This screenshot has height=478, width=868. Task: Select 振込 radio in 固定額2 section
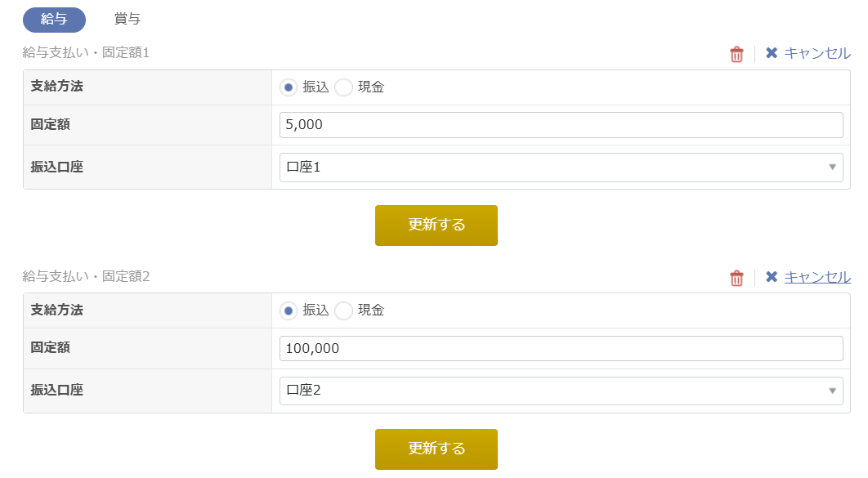[289, 310]
